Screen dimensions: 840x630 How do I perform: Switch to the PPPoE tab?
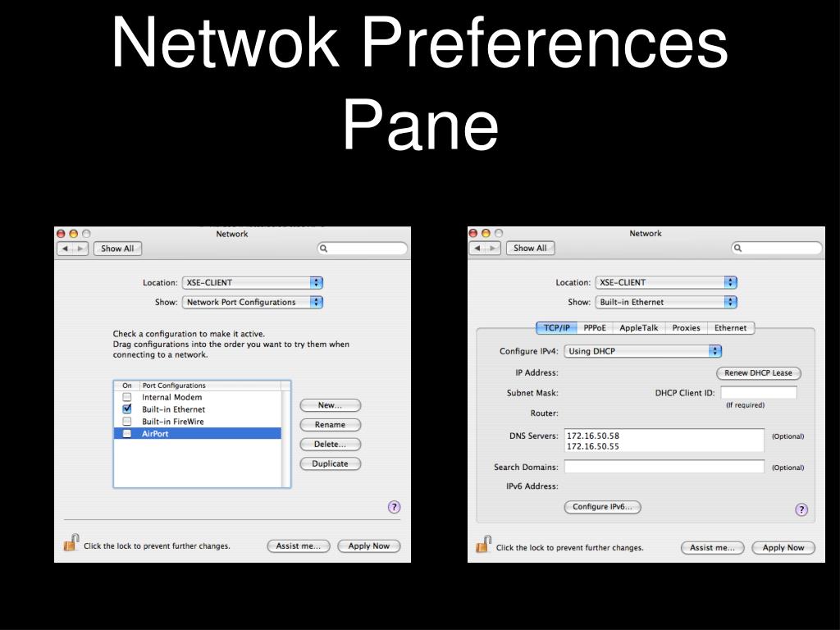(x=595, y=328)
